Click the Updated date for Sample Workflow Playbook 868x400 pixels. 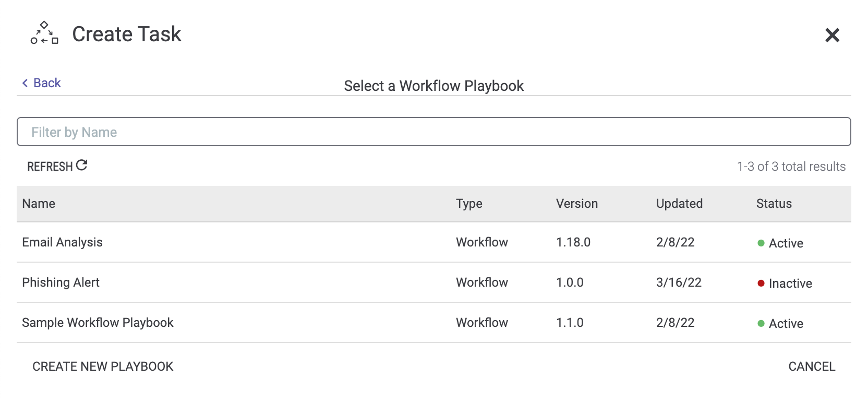coord(676,323)
